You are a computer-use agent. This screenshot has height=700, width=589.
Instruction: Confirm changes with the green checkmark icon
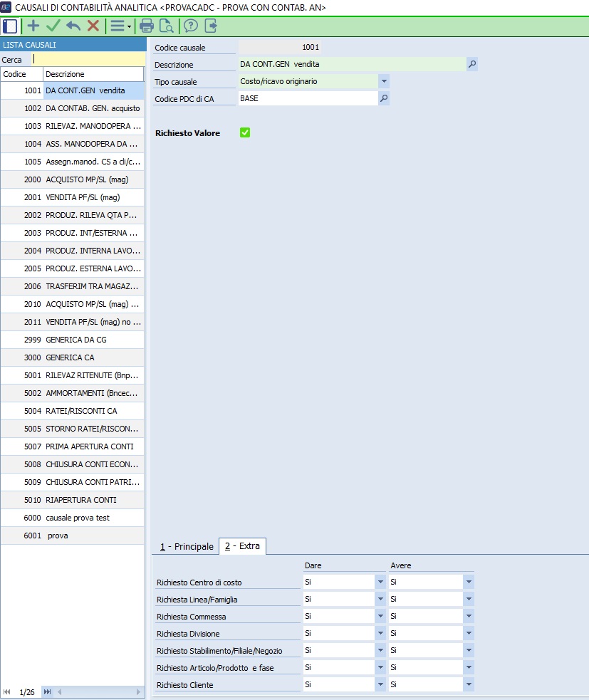[x=53, y=26]
